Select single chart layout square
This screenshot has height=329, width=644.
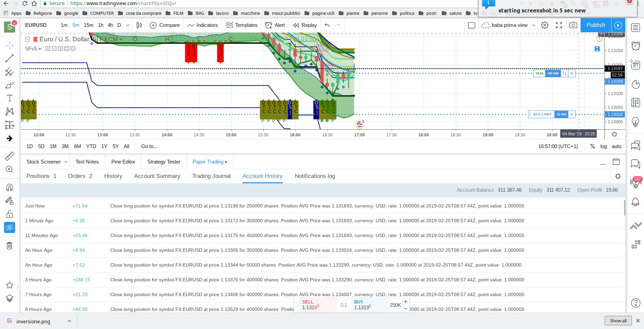[x=472, y=25]
